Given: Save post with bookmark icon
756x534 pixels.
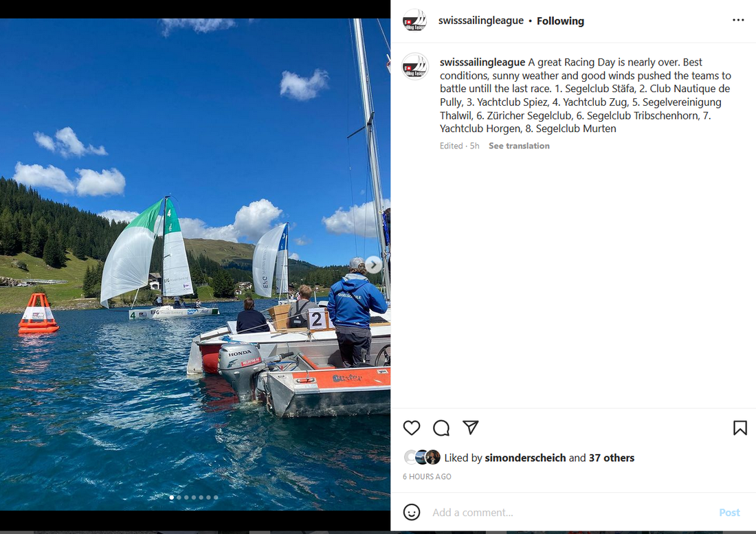Looking at the screenshot, I should (740, 427).
